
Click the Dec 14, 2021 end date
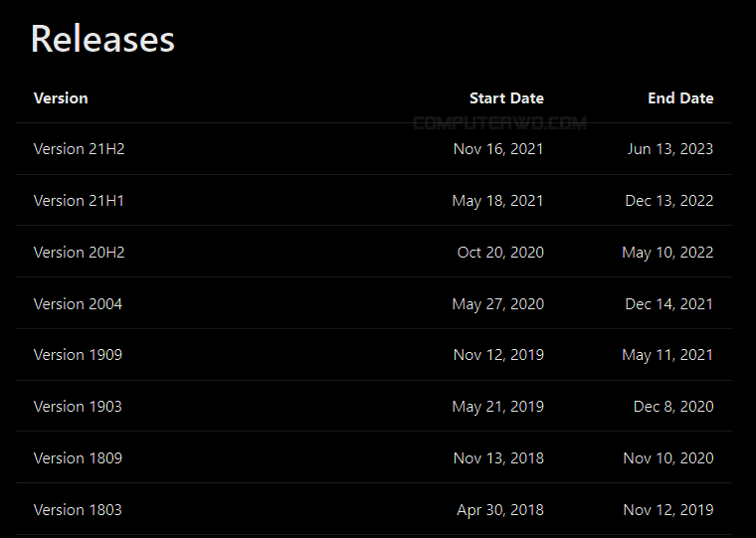click(x=669, y=304)
